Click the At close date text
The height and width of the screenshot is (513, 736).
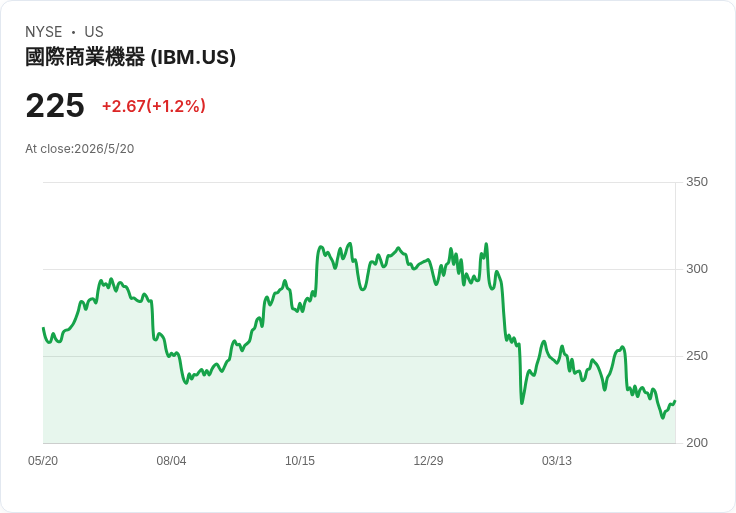click(80, 149)
